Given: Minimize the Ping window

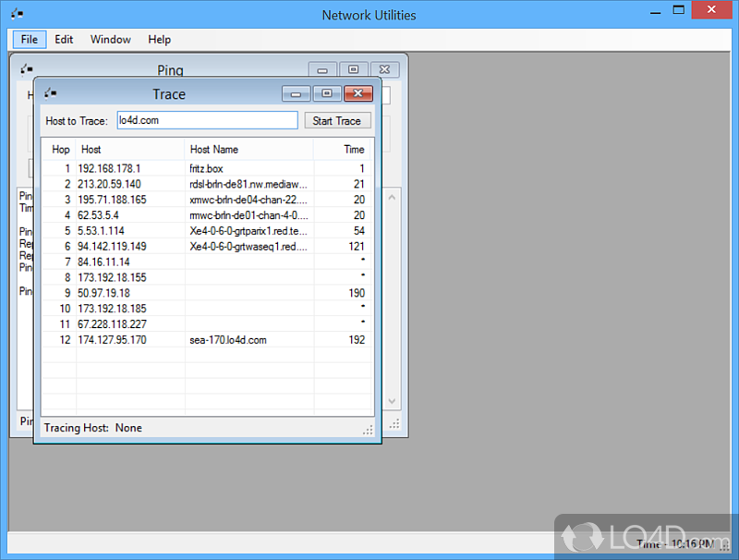Looking at the screenshot, I should coord(322,69).
